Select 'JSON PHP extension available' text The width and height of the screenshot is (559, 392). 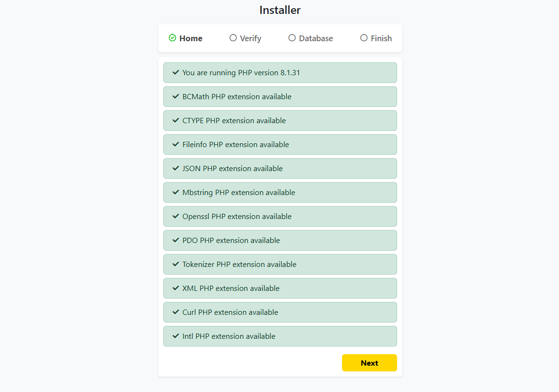(x=232, y=168)
